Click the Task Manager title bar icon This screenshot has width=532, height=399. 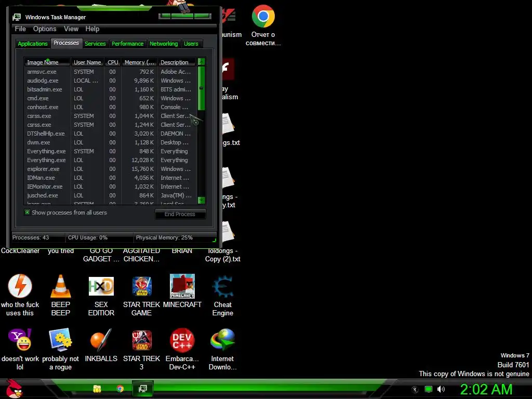tap(17, 17)
